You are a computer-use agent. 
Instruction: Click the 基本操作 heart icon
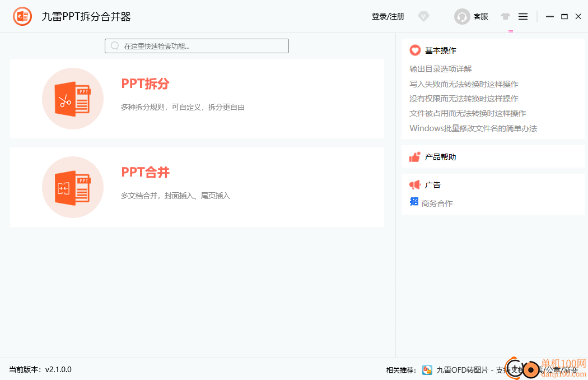click(415, 50)
